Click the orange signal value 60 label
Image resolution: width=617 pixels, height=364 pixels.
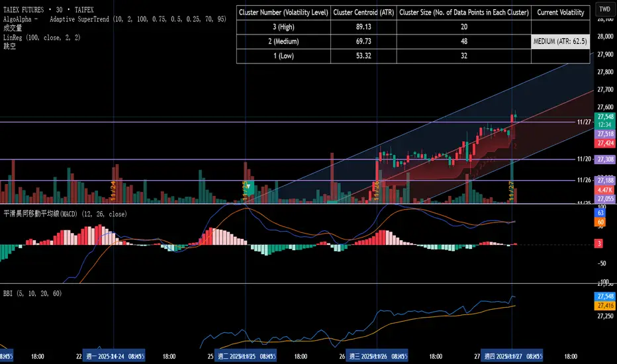click(601, 223)
